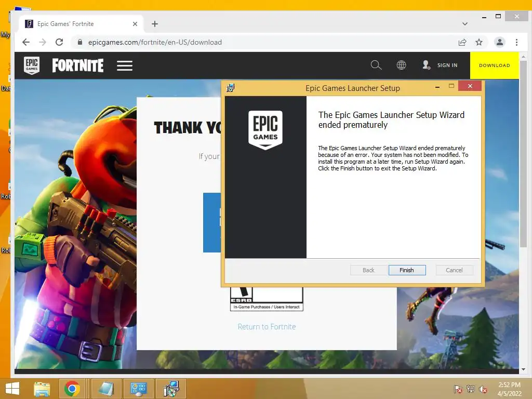Click the browser forward arrow
The width and height of the screenshot is (532, 399).
[x=43, y=42]
